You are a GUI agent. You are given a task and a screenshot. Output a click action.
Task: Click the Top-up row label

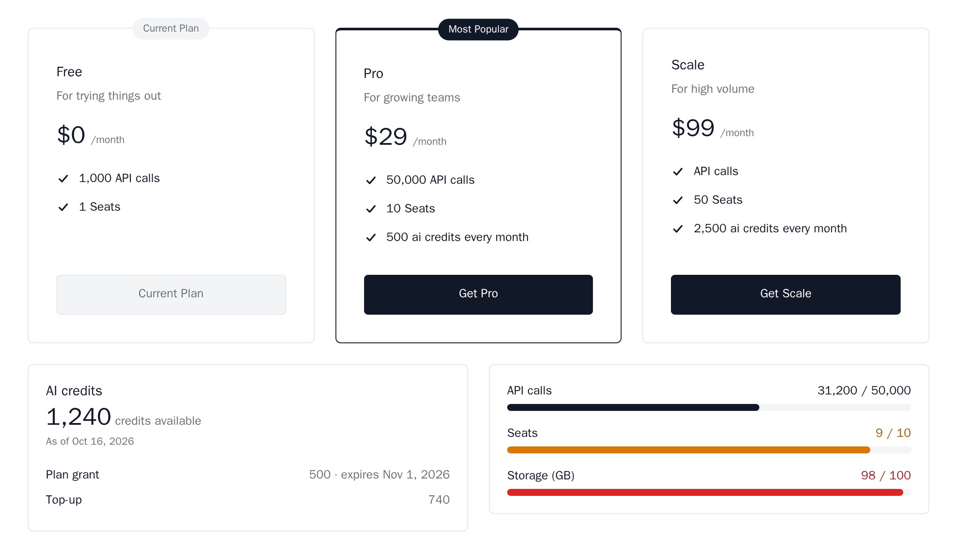64,500
